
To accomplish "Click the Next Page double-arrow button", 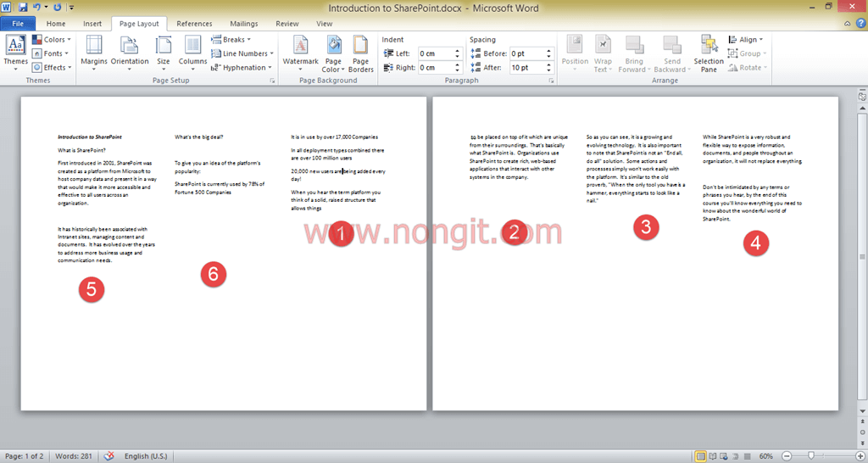I will pyautogui.click(x=862, y=443).
